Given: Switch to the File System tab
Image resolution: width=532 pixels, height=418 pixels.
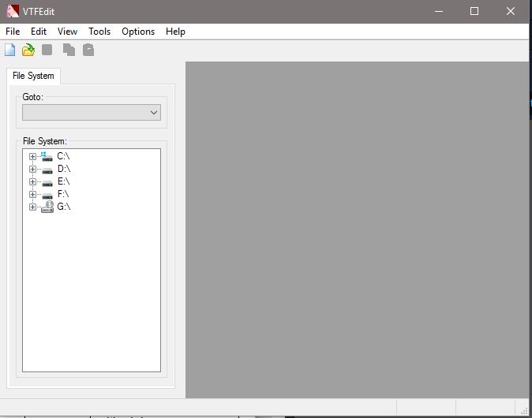Looking at the screenshot, I should [x=33, y=76].
